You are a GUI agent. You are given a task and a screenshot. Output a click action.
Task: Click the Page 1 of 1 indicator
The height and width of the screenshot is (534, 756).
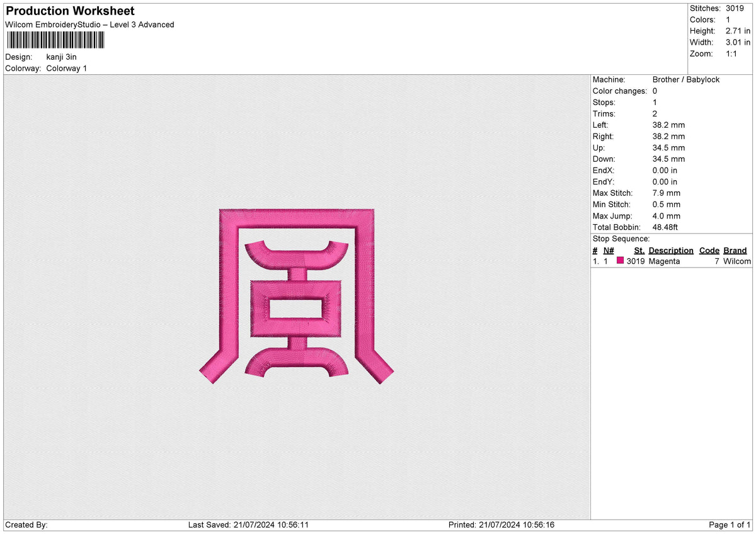[x=730, y=525]
